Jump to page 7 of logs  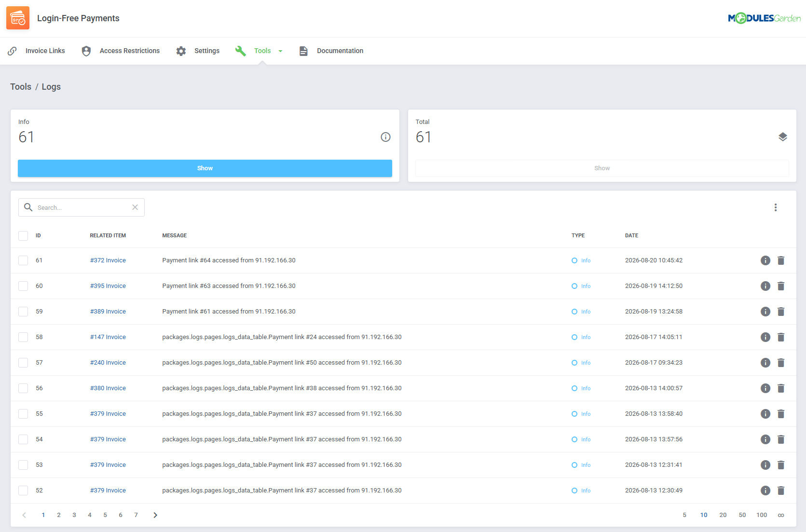coord(136,515)
